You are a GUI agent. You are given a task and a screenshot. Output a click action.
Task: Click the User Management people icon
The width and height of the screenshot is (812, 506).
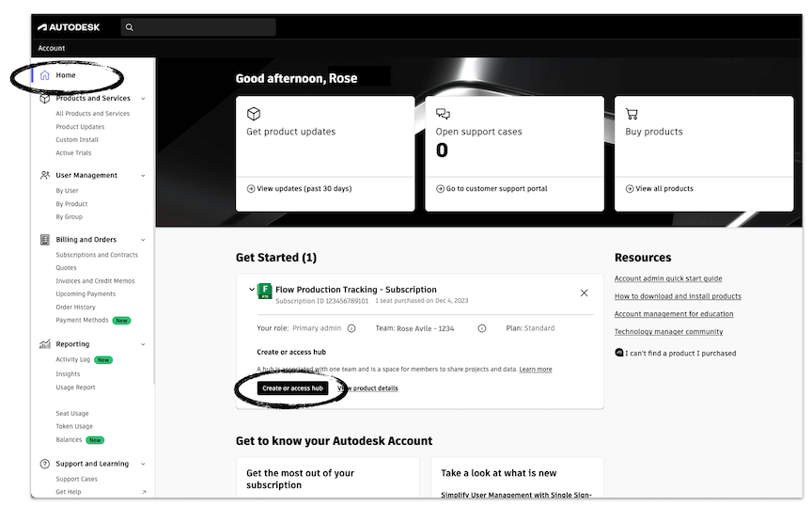[45, 175]
